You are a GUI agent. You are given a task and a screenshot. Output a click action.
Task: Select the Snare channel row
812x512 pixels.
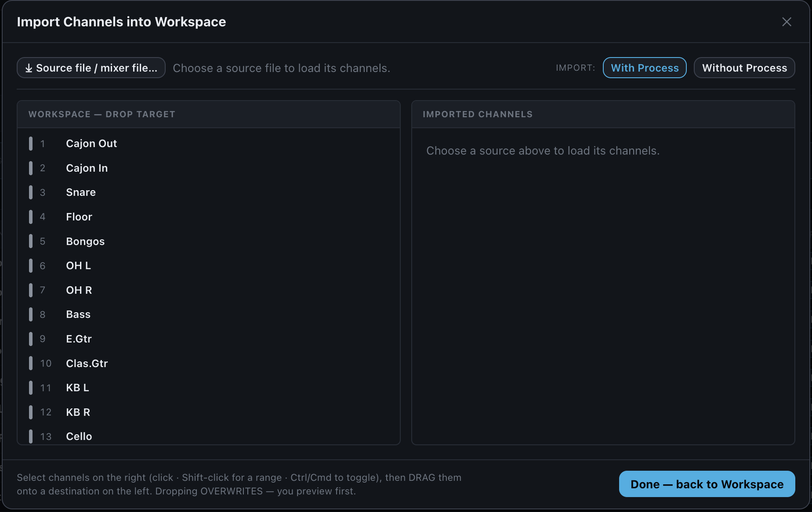point(209,192)
